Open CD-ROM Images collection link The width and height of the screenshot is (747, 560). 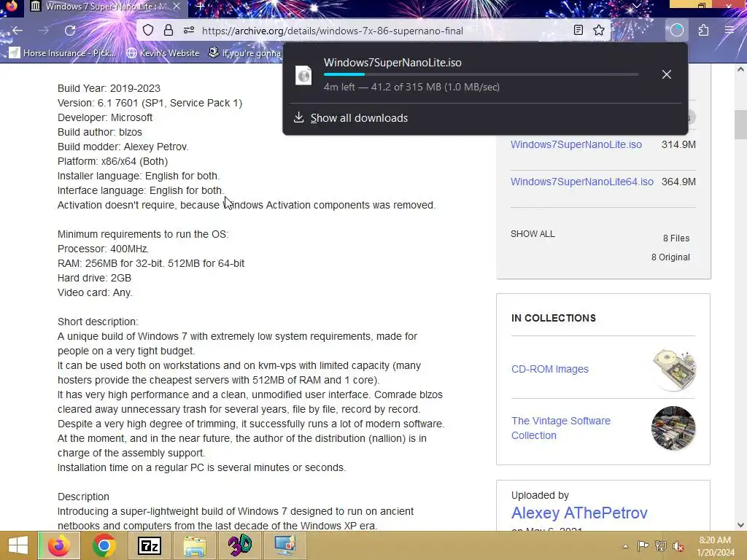coord(550,369)
